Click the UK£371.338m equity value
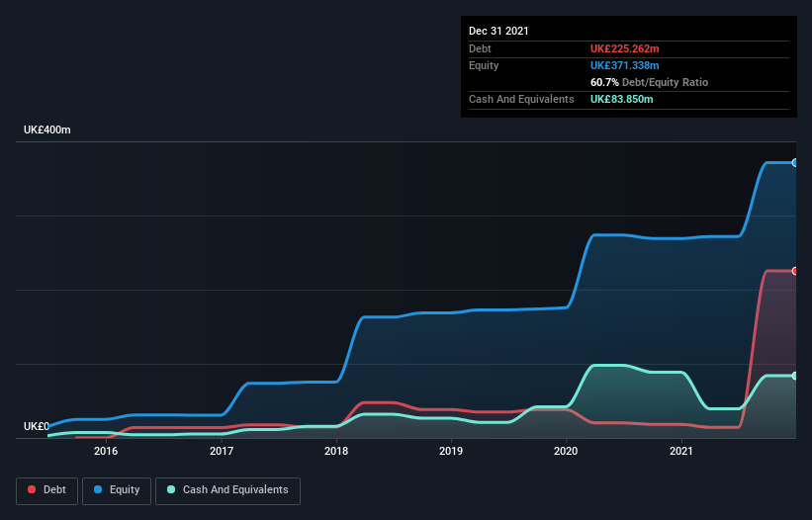The image size is (812, 520). (624, 65)
